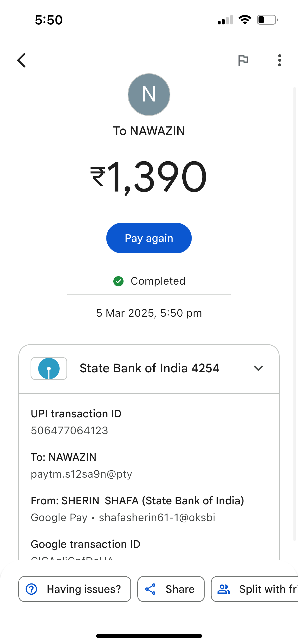Tap the ₹1,390 payment amount
This screenshot has width=298, height=644.
148,177
